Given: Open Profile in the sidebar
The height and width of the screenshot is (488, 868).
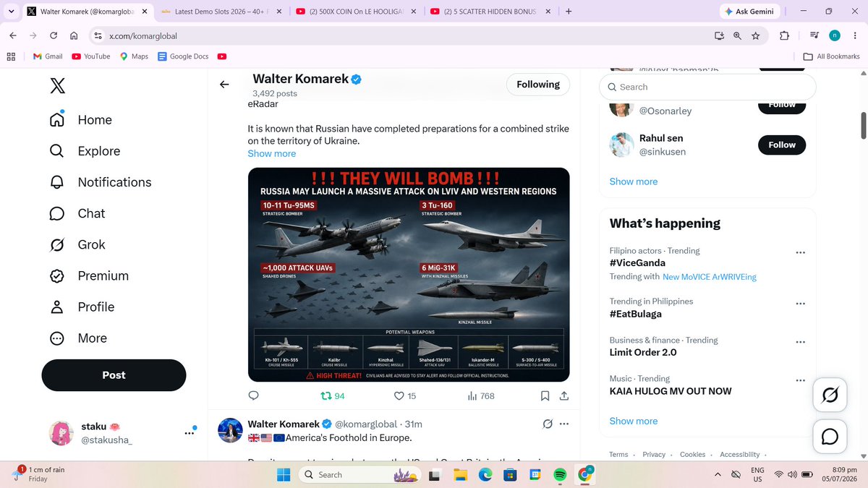Looking at the screenshot, I should (82, 307).
